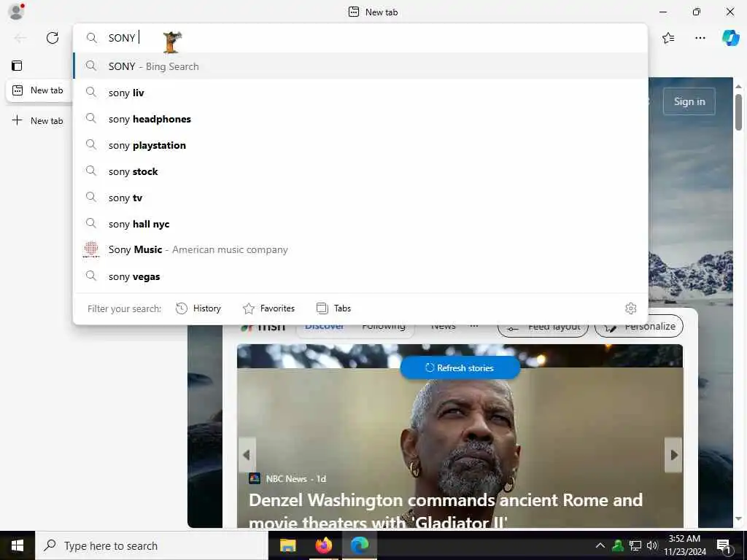Select the SONY - Bing Search suggestion
Screen dimensions: 747x560
pos(360,66)
